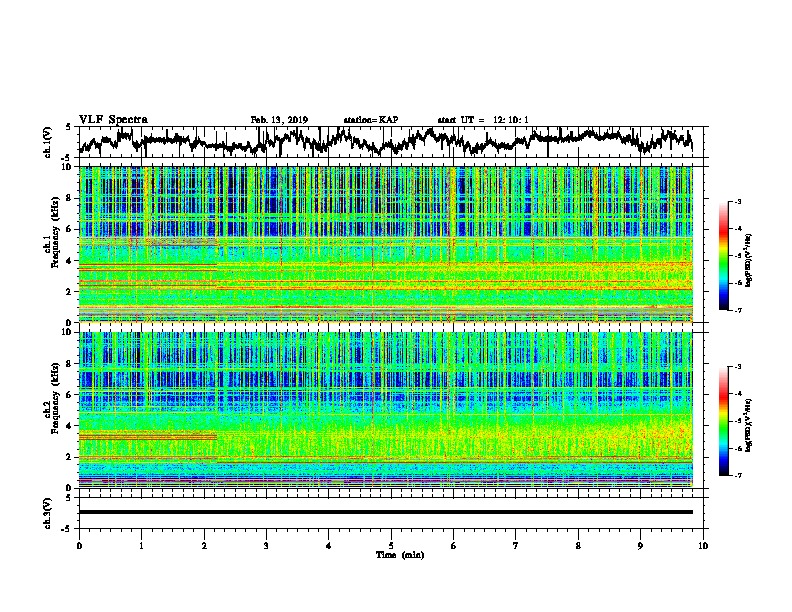Click the time axis tick label "5"
The height and width of the screenshot is (612, 792).
click(x=391, y=546)
